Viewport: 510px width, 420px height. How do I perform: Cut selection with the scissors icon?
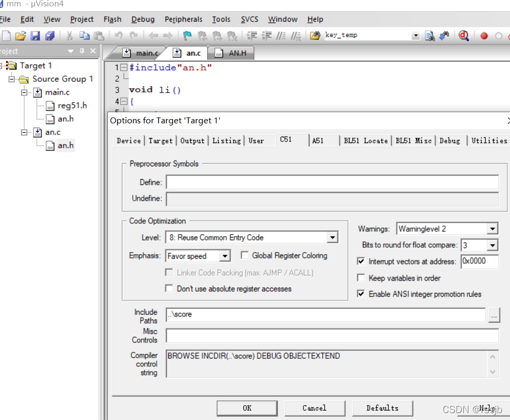(69, 36)
